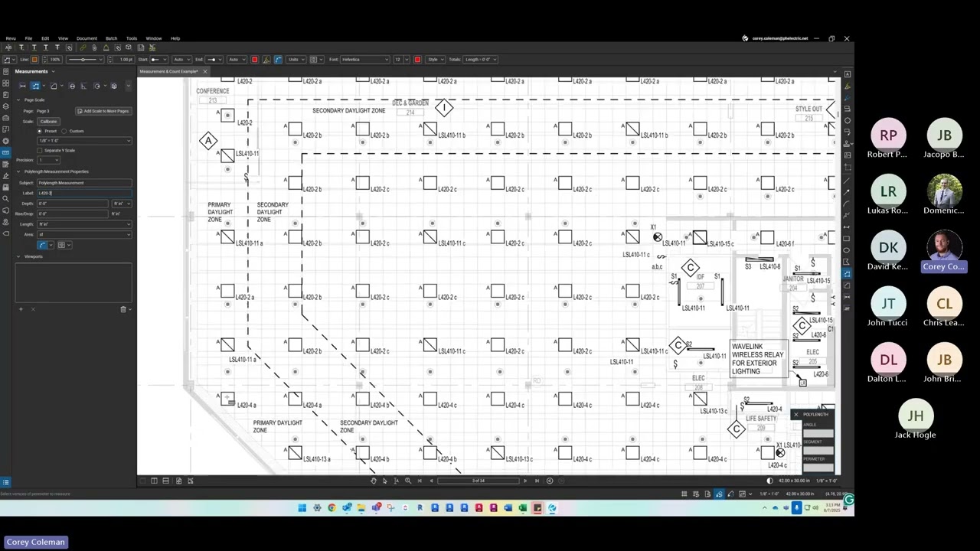Toggle the grid display in status bar
This screenshot has width=980, height=551.
point(684,494)
